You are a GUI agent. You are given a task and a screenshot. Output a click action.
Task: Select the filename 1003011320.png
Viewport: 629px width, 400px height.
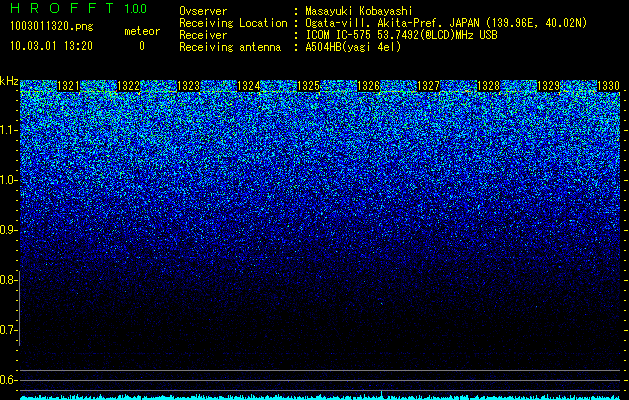pyautogui.click(x=51, y=26)
